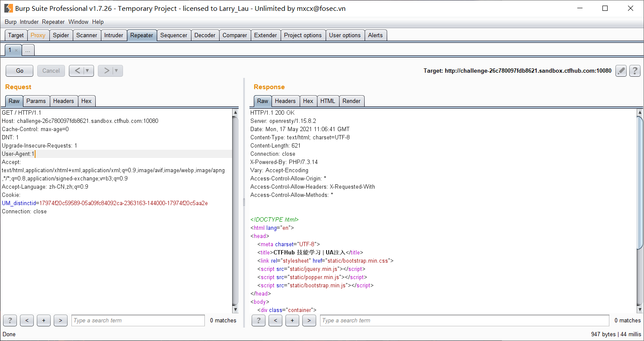
Task: Select response Raw view tab
Action: click(263, 101)
